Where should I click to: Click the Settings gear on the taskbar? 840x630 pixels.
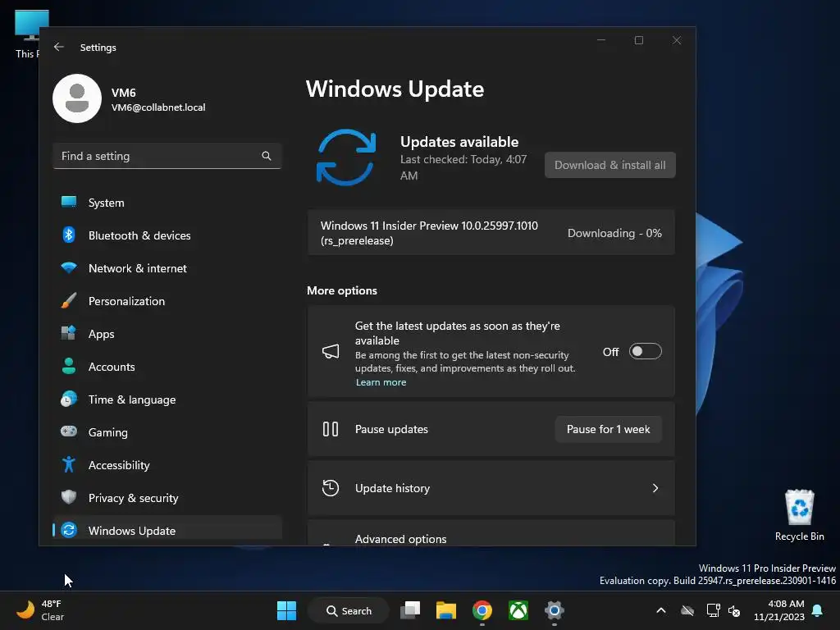[x=555, y=610]
